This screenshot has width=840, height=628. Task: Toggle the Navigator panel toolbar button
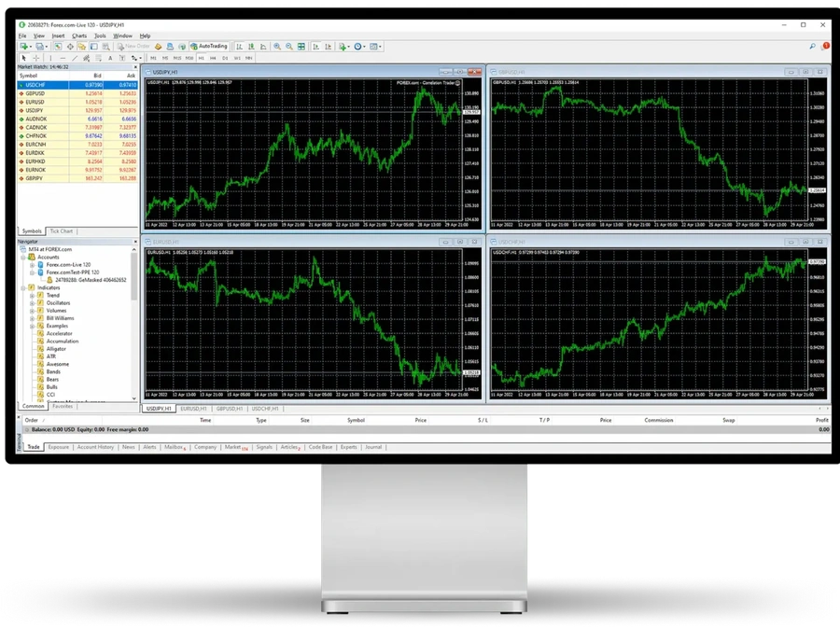coord(82,47)
